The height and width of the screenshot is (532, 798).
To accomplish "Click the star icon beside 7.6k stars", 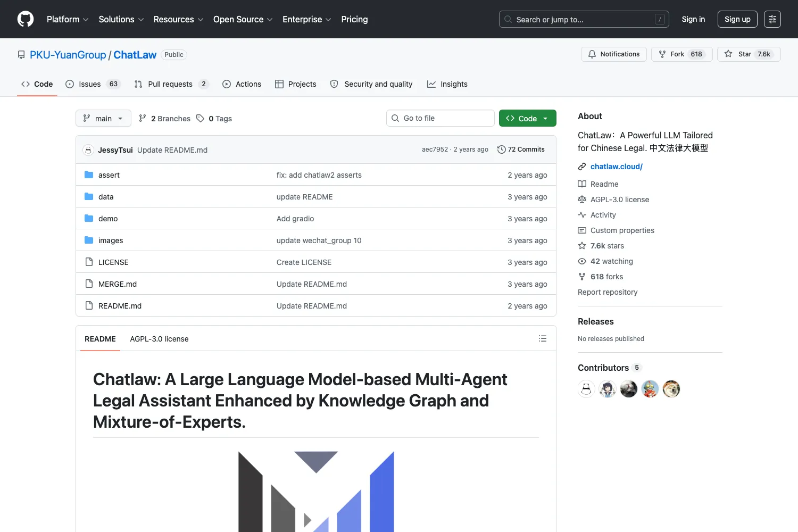I will [x=582, y=246].
